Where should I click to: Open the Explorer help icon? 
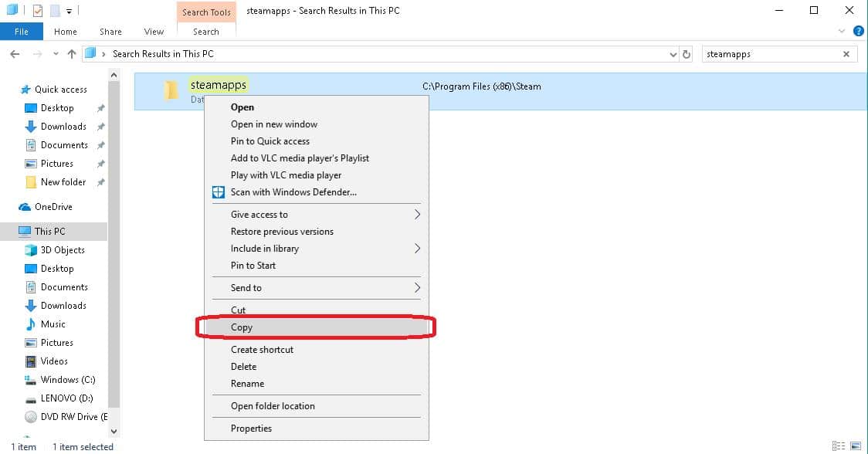(858, 32)
